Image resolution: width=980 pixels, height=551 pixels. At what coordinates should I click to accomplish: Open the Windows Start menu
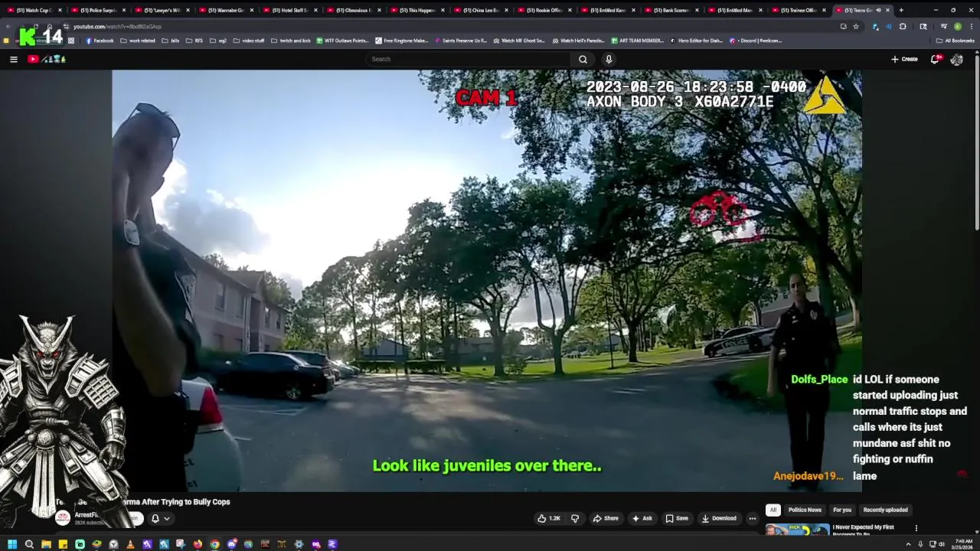(x=12, y=544)
